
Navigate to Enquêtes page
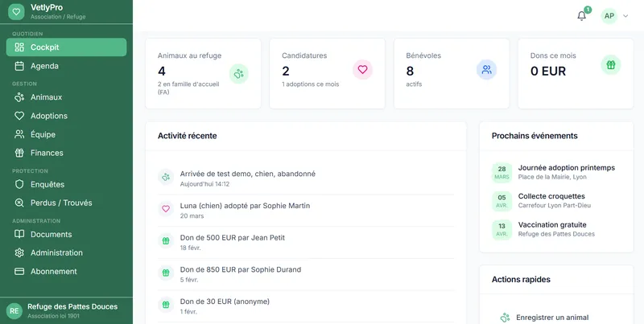coord(47,184)
